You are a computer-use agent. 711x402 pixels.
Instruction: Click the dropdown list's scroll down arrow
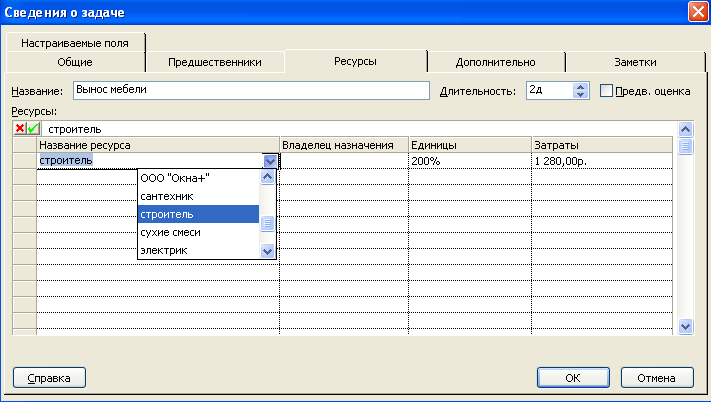[x=268, y=251]
